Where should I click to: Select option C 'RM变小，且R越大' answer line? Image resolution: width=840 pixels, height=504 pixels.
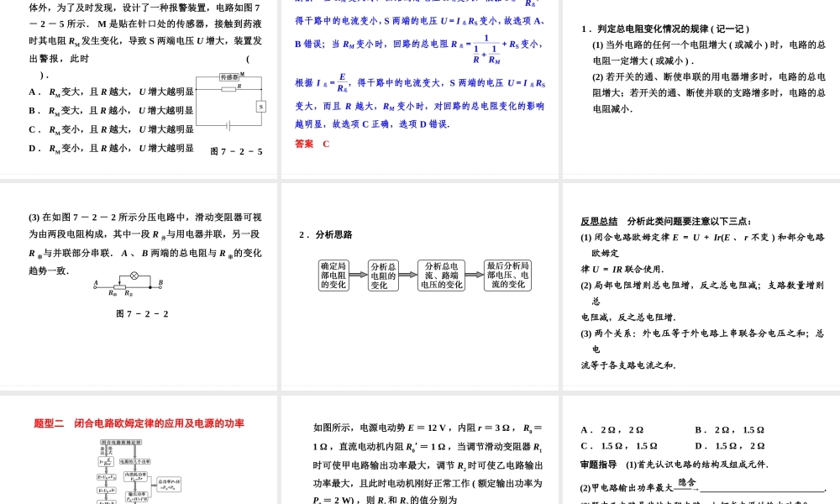click(111, 129)
